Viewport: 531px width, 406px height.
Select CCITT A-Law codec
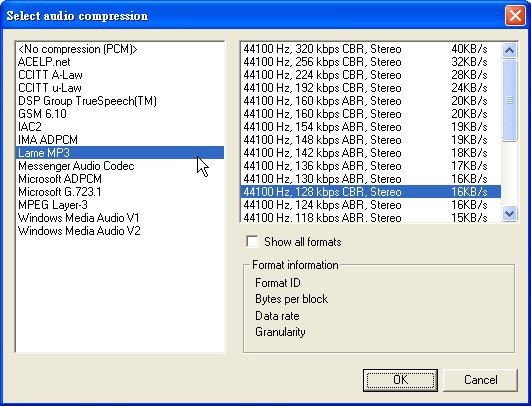coord(120,75)
